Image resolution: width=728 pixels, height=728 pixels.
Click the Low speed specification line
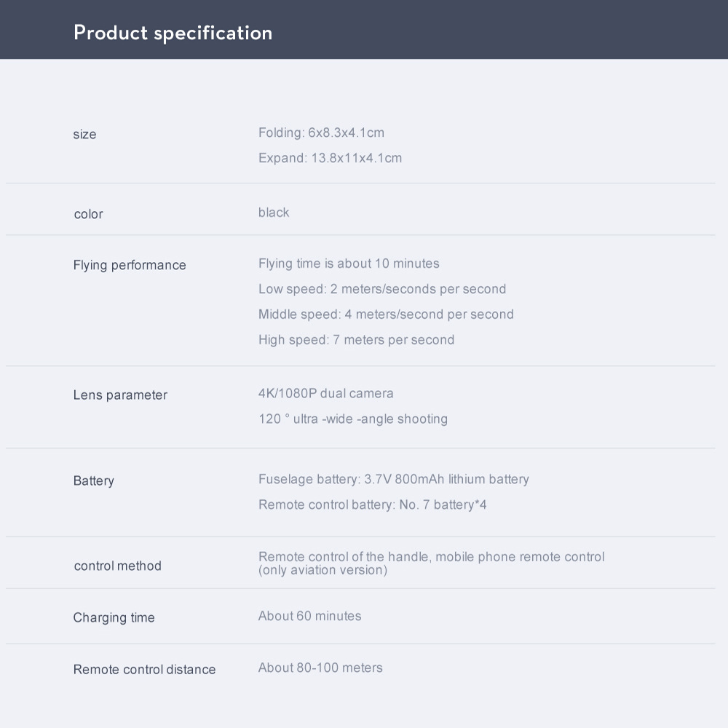point(382,289)
